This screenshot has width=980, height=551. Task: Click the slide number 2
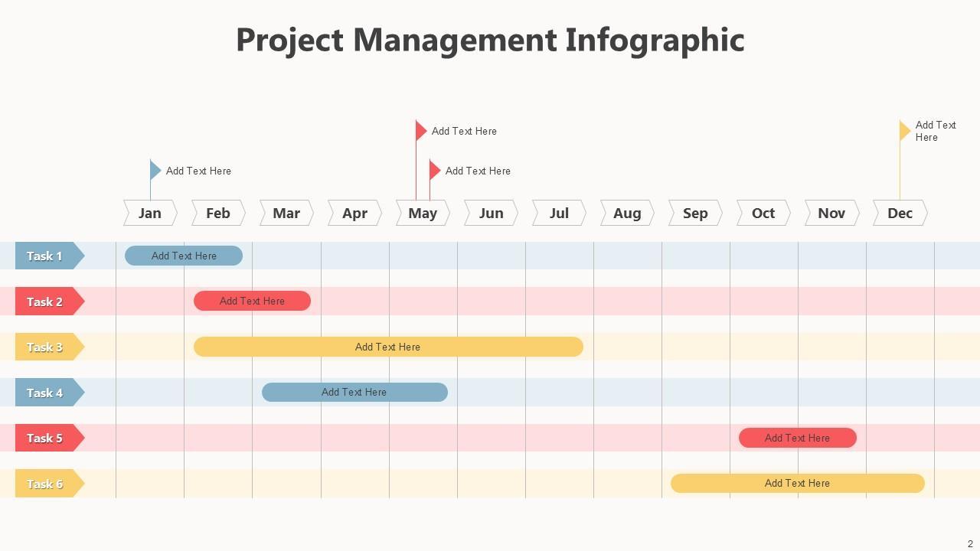970,543
